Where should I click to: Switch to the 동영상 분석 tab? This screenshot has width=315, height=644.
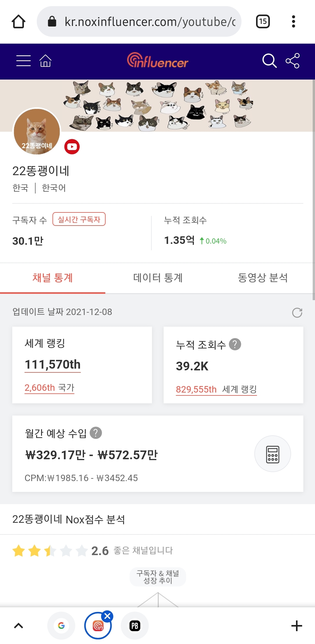point(263,278)
